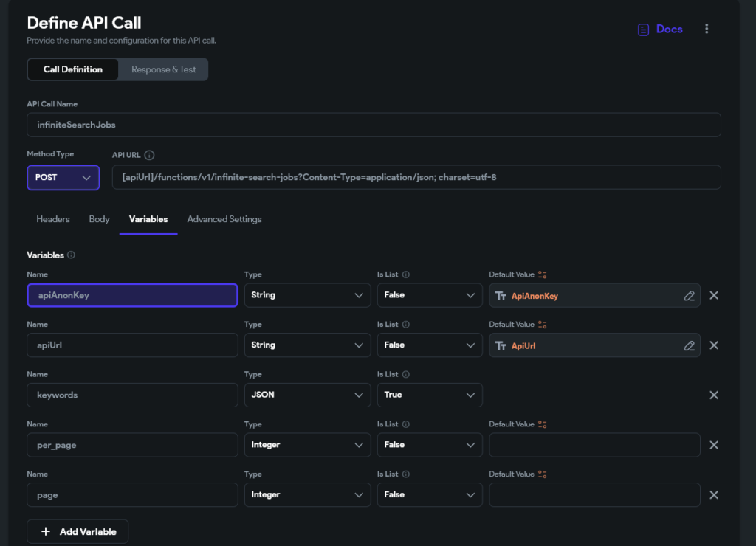Click the three-dot more options icon
756x546 pixels.
coord(707,29)
